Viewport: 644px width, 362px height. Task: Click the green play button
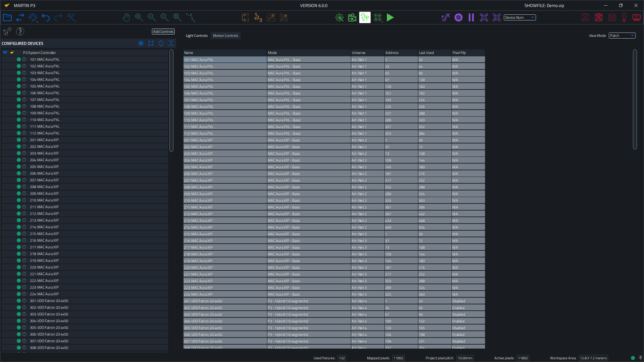click(x=390, y=17)
